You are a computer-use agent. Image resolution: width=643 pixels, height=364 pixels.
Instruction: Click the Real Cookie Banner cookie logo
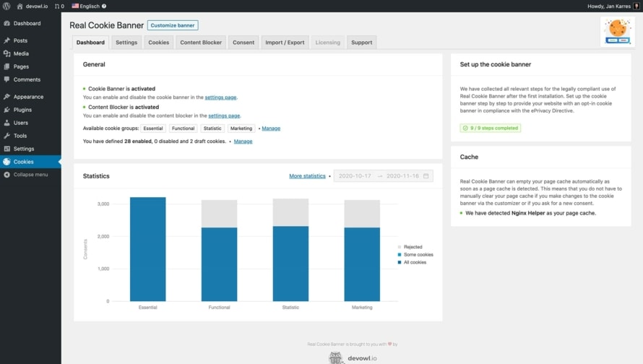coord(618,32)
